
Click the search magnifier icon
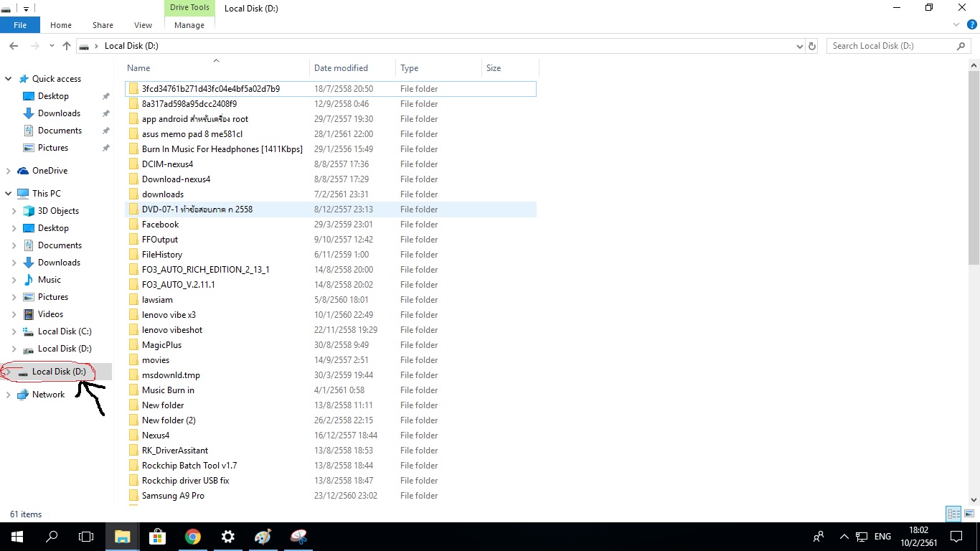tap(961, 46)
